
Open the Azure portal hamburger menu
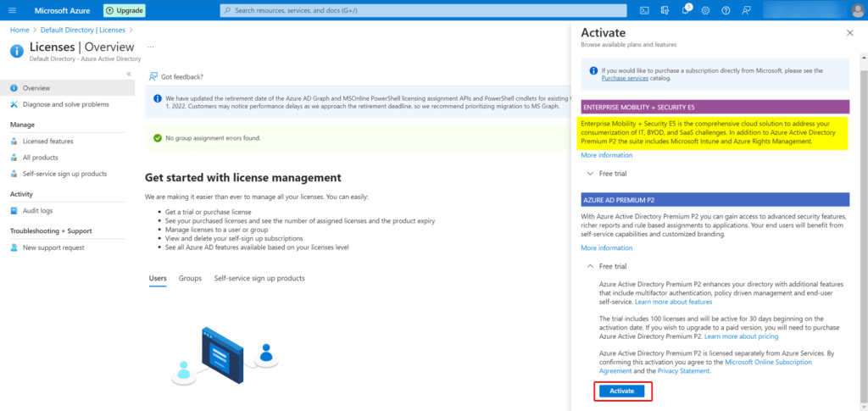tap(13, 10)
